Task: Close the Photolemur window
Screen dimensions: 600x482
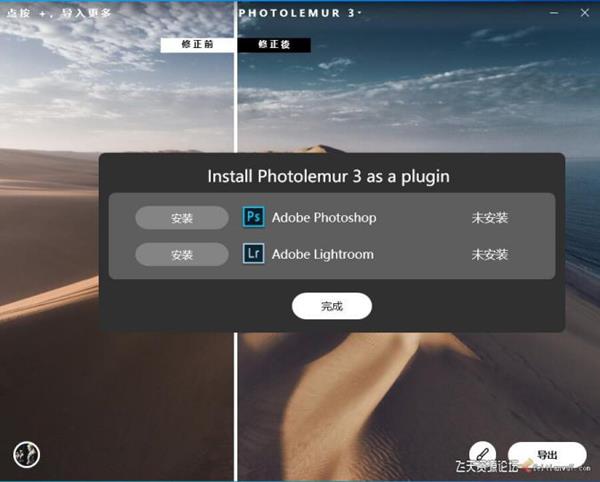Action: [584, 12]
